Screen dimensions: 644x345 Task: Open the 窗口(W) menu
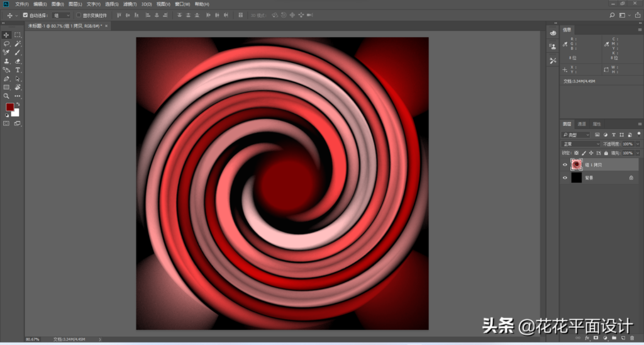pyautogui.click(x=182, y=4)
